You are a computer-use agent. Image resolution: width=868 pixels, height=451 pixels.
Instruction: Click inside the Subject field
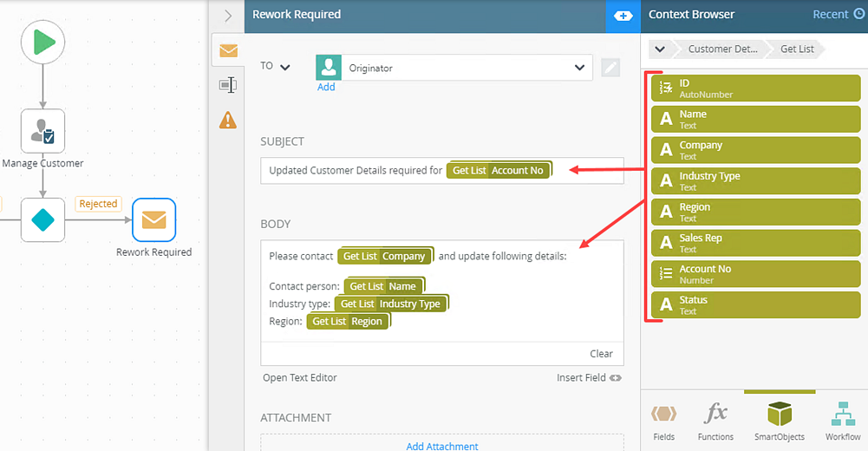[441, 171]
